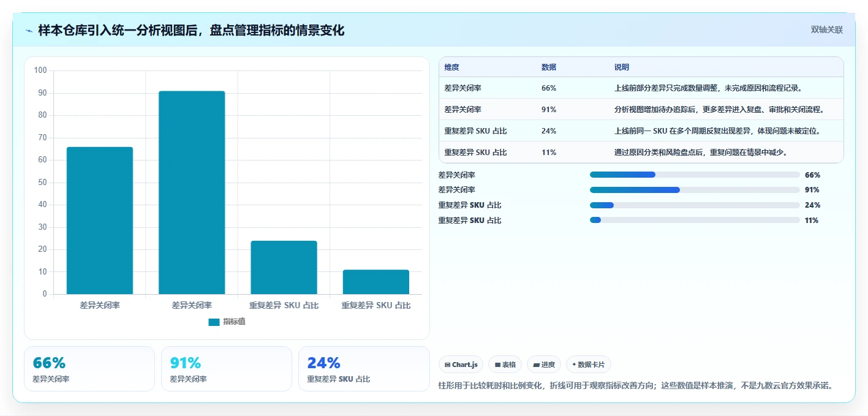This screenshot has width=868, height=416.
Task: Click the chart icon before the header title
Action: tap(29, 31)
